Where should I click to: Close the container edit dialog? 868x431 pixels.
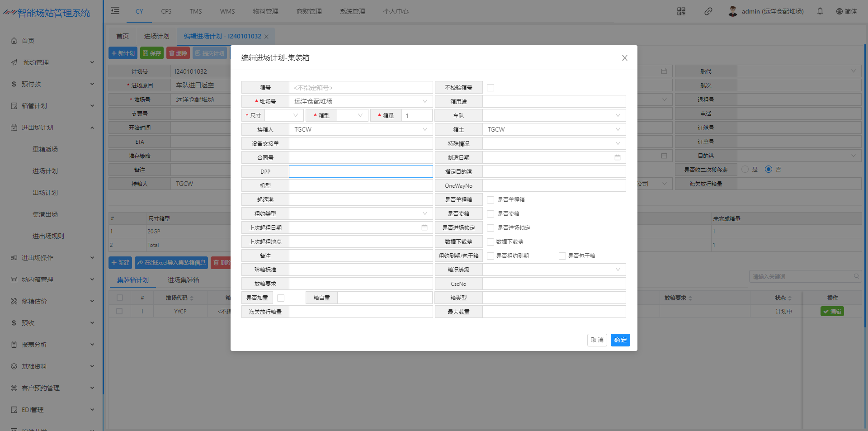[x=624, y=58]
